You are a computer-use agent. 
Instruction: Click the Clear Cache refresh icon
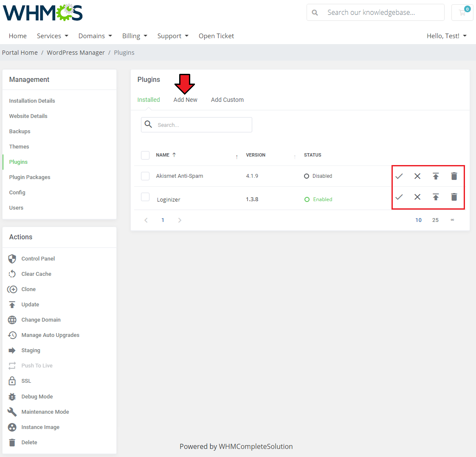pyautogui.click(x=12, y=274)
